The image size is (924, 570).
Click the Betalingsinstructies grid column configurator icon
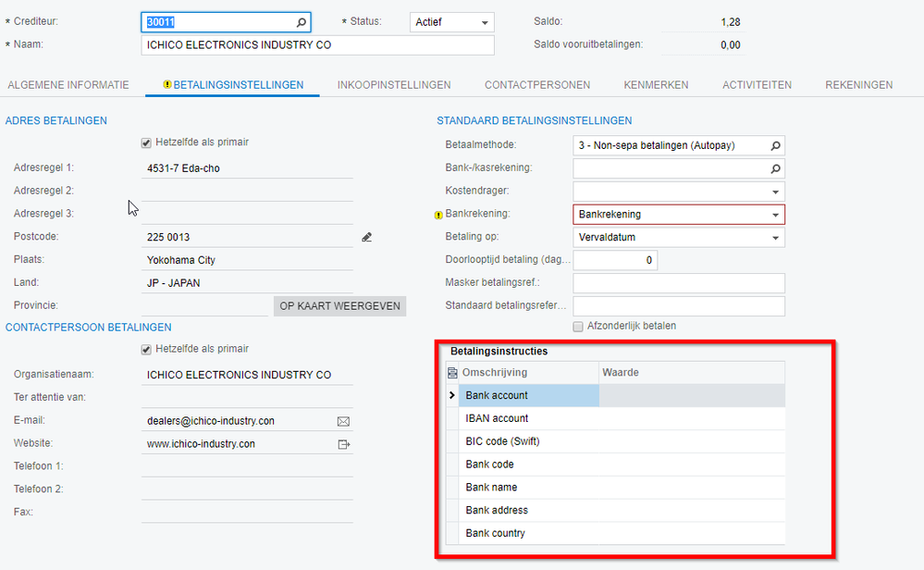tap(452, 373)
